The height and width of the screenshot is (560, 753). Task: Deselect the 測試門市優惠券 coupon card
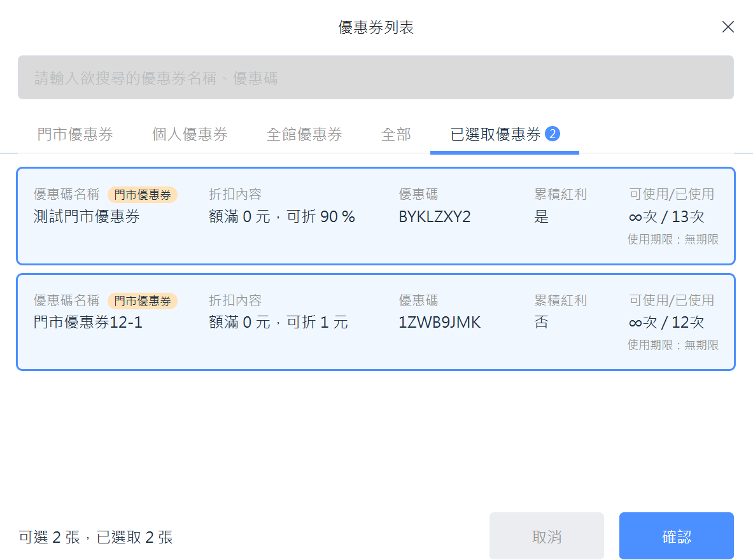376,216
